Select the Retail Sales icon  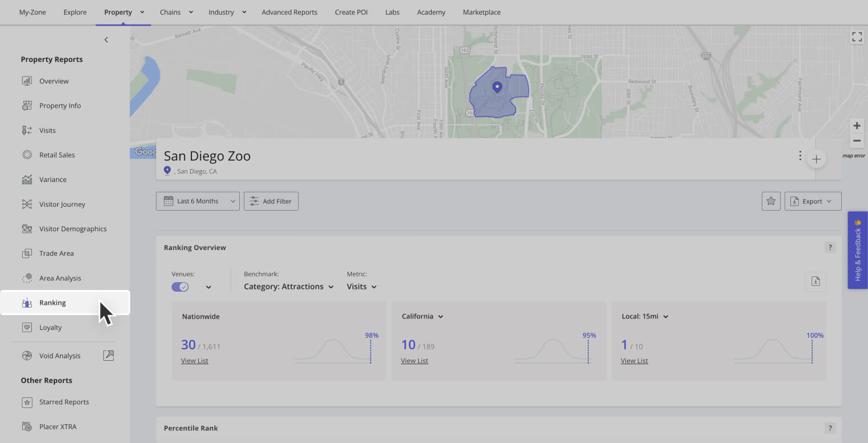coord(27,155)
